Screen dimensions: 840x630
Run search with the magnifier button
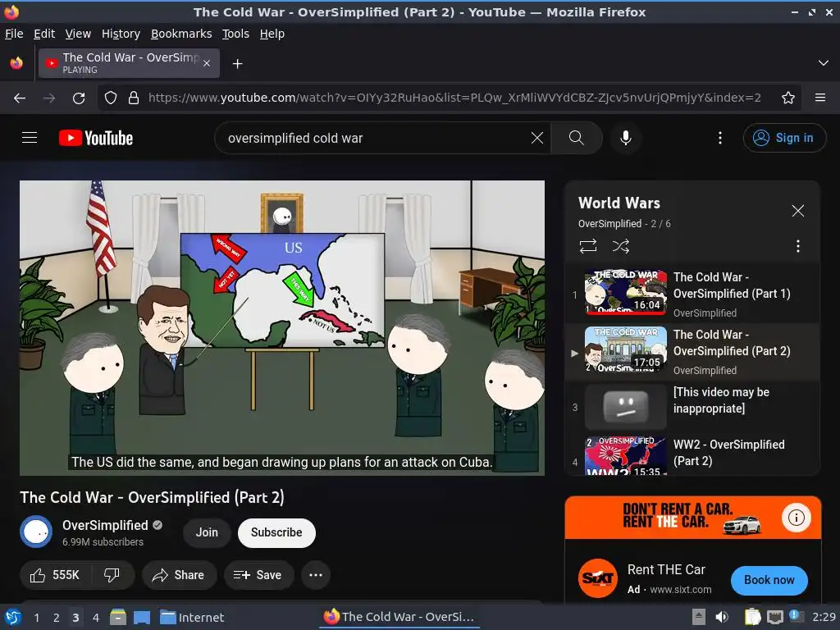pos(576,138)
